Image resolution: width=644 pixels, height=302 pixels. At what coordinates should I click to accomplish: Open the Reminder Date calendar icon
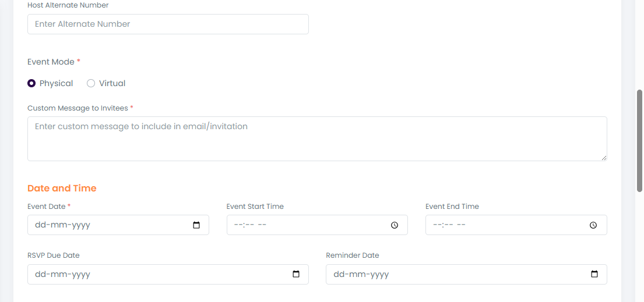click(594, 274)
